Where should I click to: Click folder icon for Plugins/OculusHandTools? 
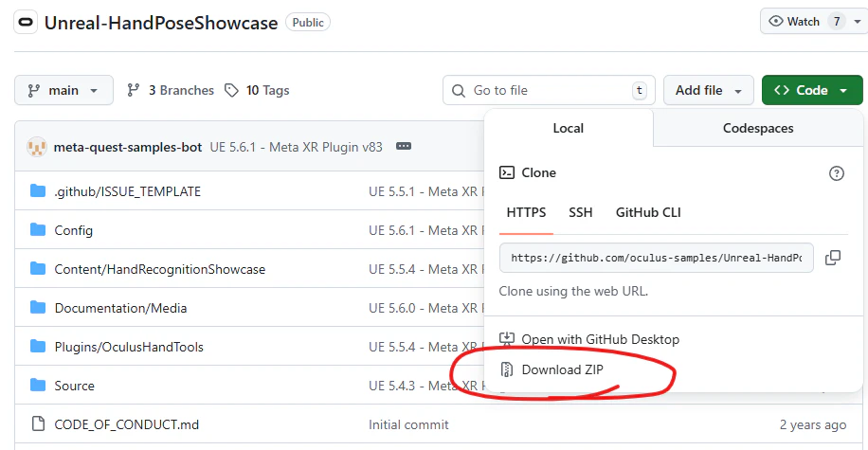[38, 347]
